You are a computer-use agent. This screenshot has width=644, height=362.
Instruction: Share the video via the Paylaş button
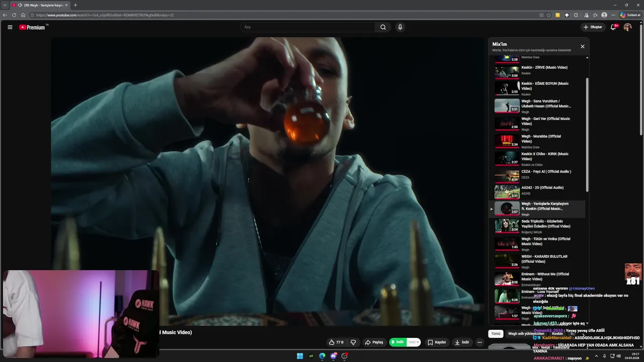tap(374, 342)
